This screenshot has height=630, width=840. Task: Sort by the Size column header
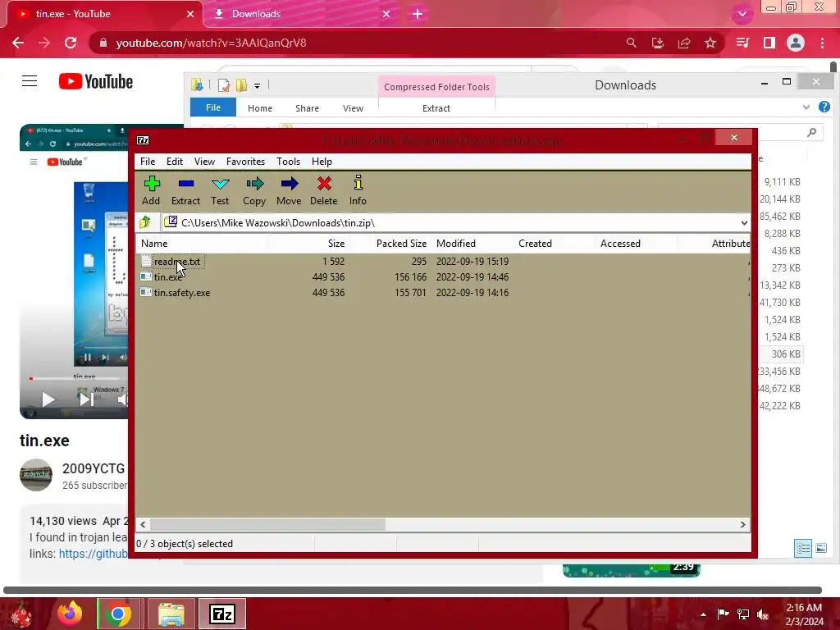pos(308,243)
